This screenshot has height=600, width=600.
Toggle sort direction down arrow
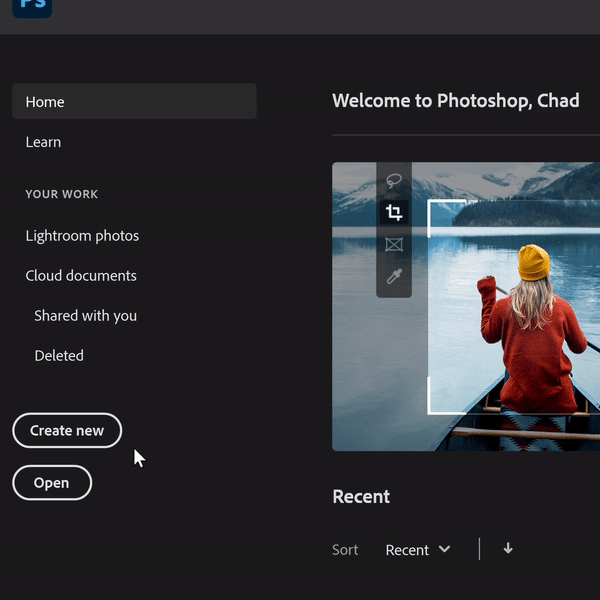click(508, 548)
